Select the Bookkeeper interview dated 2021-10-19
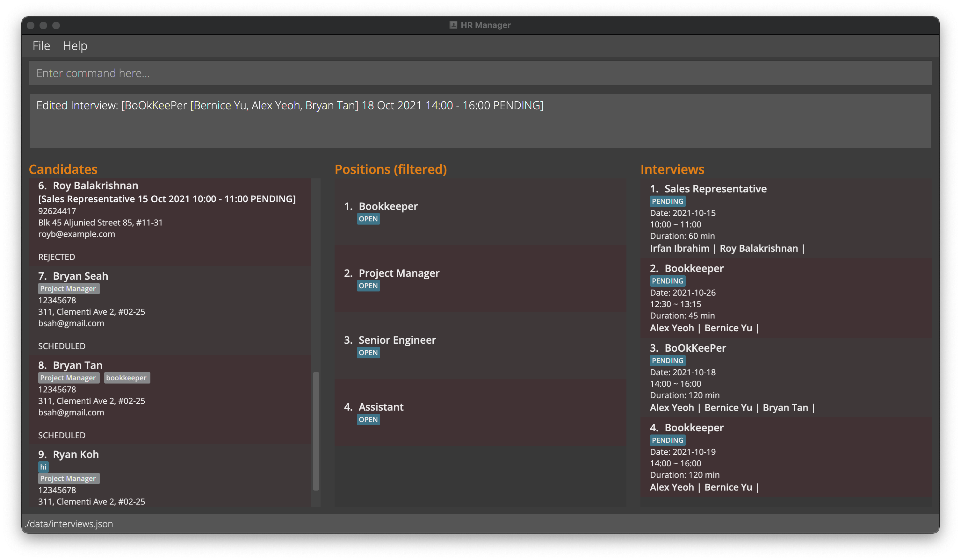Viewport: 961px width, 560px height. (x=785, y=457)
